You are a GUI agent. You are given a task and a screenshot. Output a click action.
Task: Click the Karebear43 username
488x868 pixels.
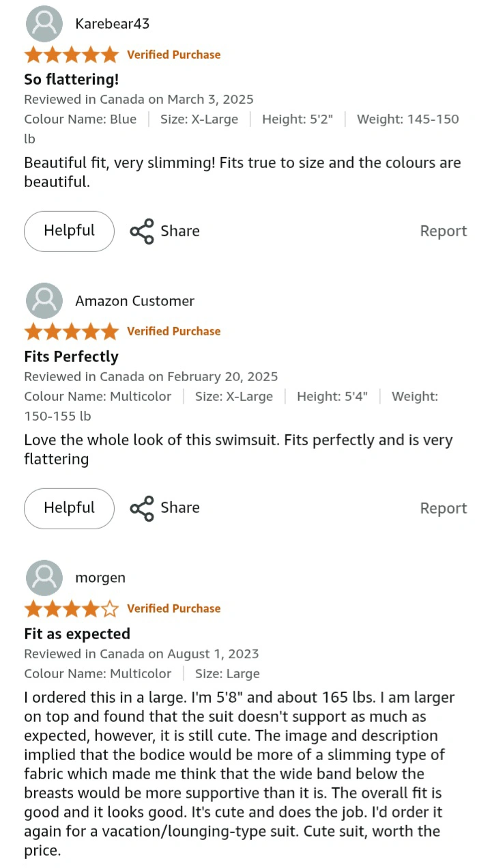[x=113, y=24]
